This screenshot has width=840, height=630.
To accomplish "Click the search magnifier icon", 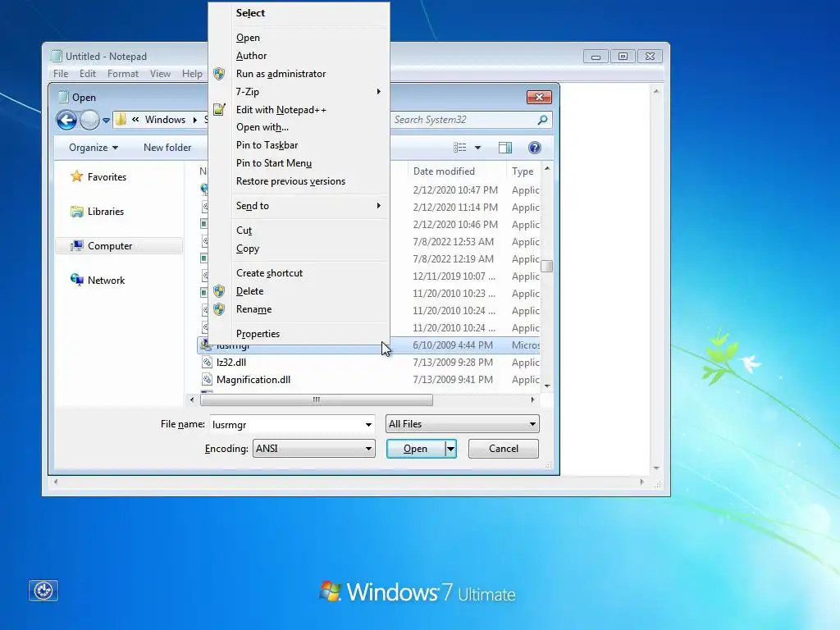I will click(543, 120).
